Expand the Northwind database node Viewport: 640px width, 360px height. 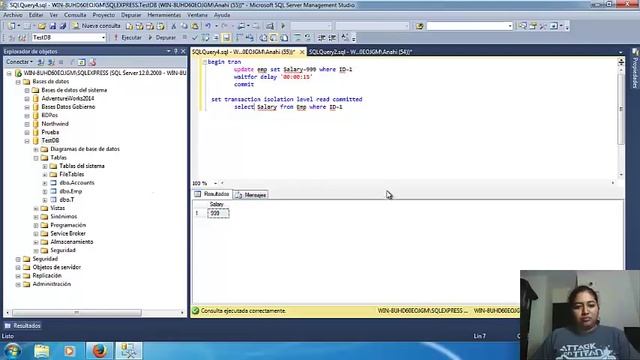pos(27,124)
